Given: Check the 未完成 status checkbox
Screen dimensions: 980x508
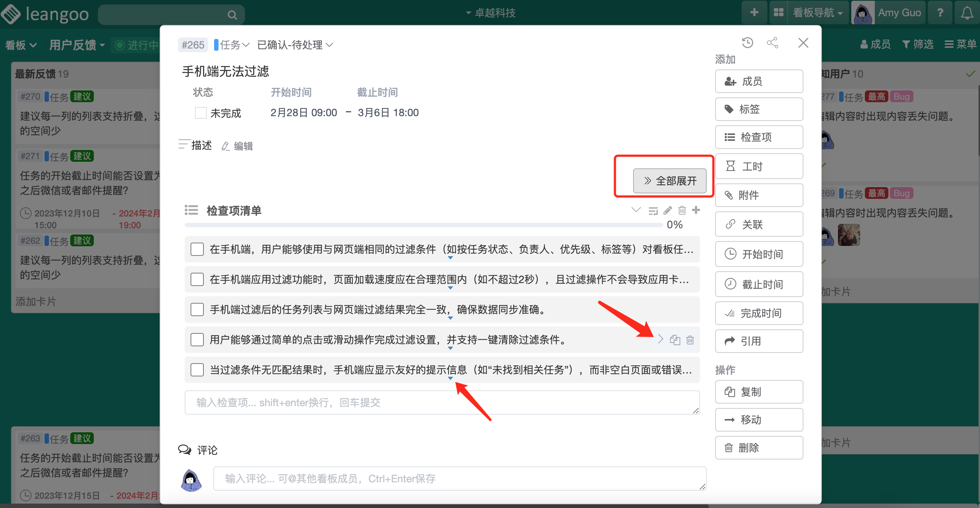Looking at the screenshot, I should coord(200,113).
